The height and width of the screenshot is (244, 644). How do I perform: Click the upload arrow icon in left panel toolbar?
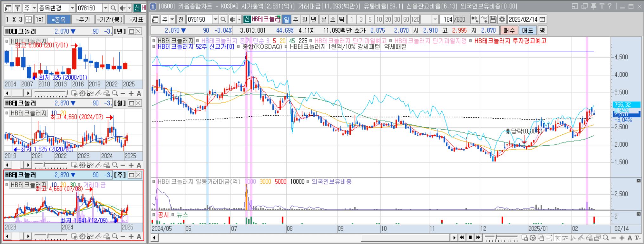(17, 8)
